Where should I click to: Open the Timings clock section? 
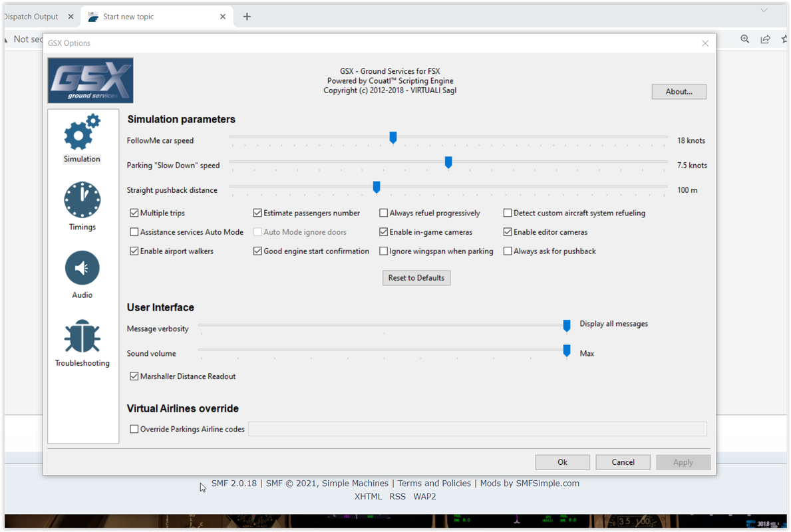[x=82, y=205]
